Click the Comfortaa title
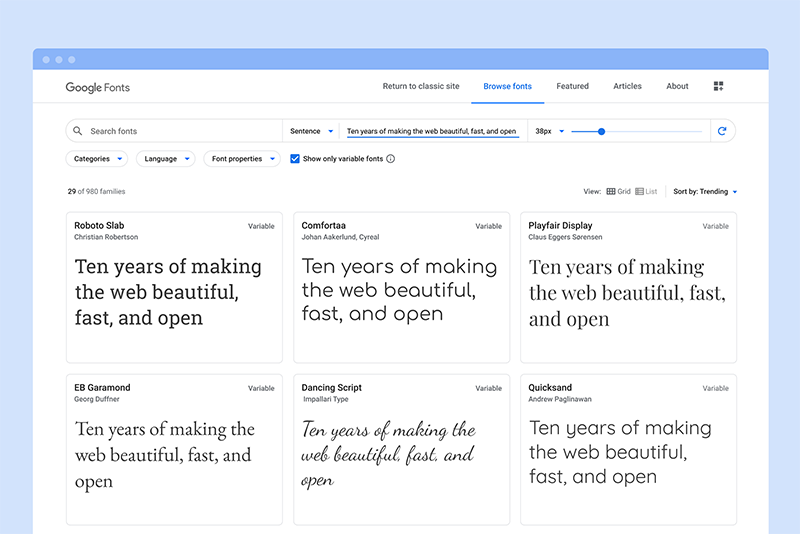 [323, 225]
